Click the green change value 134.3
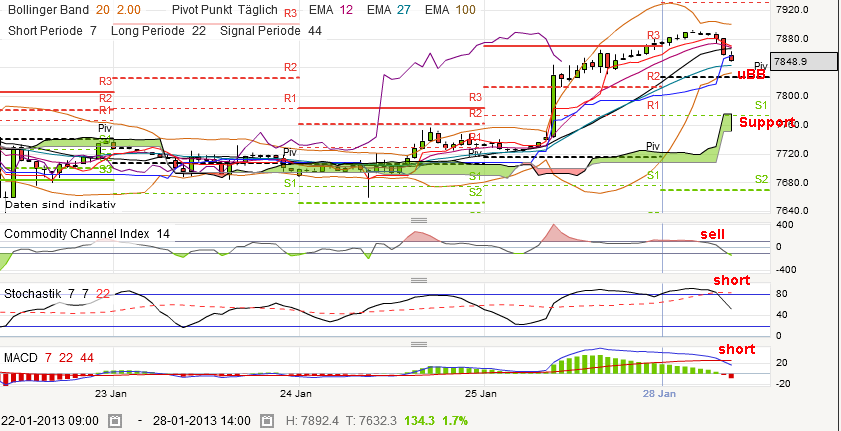 (x=419, y=420)
